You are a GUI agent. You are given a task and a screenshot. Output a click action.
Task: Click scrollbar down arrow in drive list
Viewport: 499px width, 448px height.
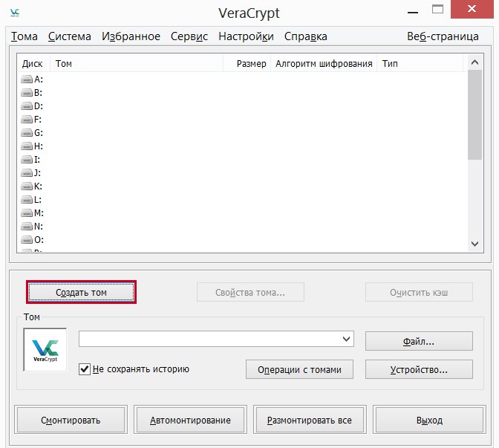point(474,244)
